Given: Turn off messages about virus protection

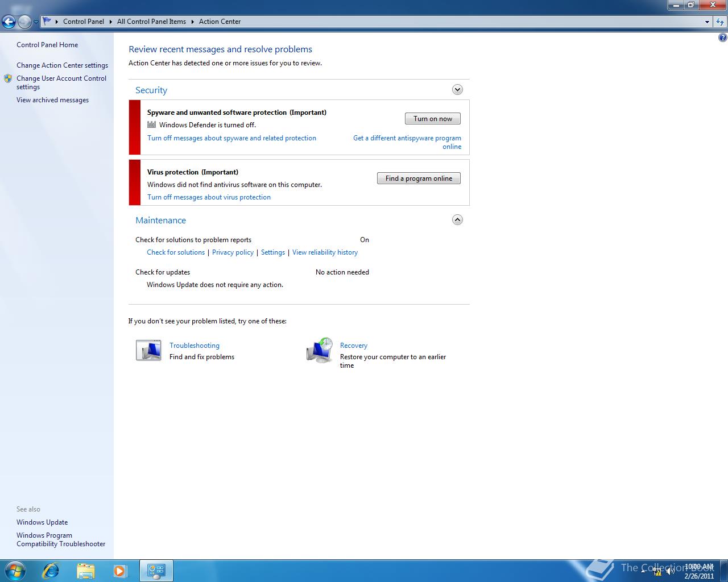Looking at the screenshot, I should pyautogui.click(x=209, y=197).
